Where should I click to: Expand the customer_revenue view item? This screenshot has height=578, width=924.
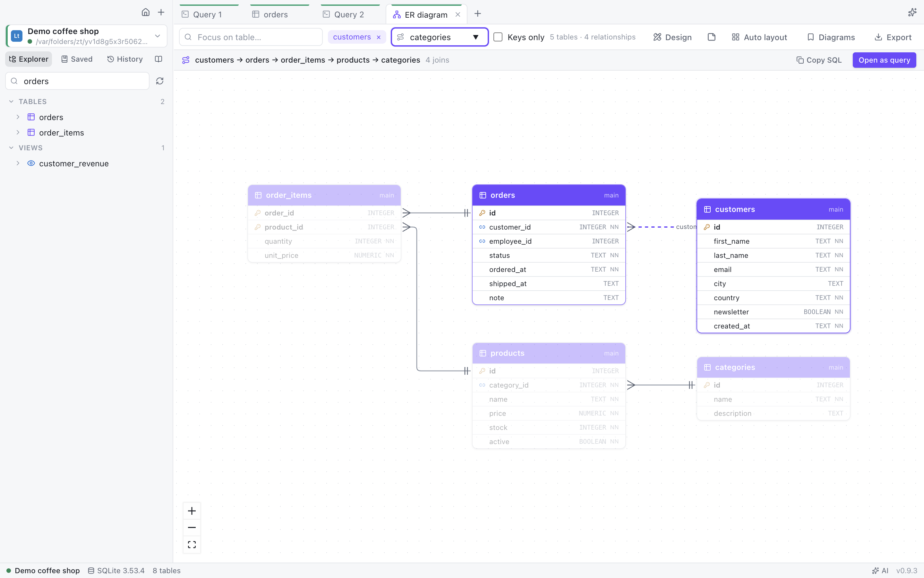pyautogui.click(x=18, y=163)
